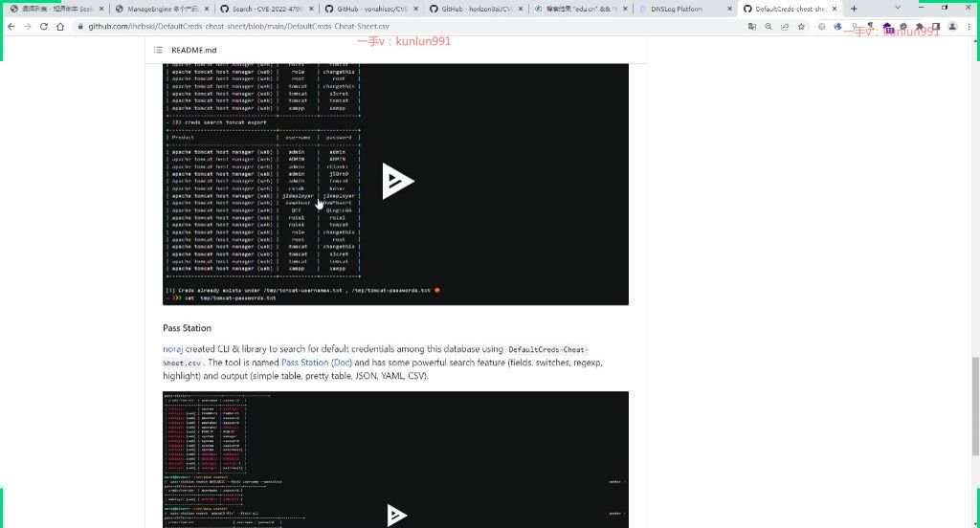
Task: View site security lock info
Action: point(80,27)
